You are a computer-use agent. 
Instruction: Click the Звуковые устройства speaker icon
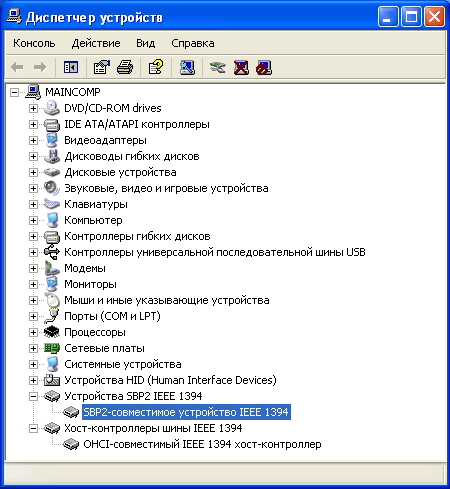pos(52,188)
